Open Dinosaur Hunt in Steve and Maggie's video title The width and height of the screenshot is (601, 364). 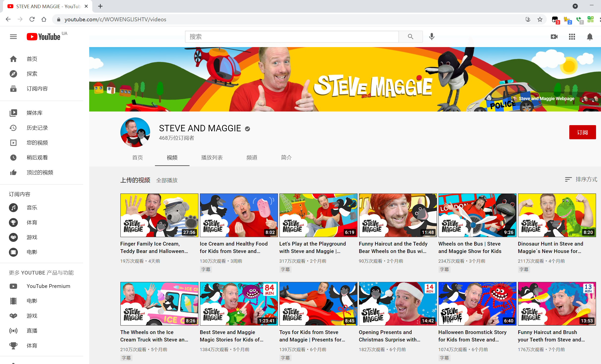pyautogui.click(x=550, y=248)
